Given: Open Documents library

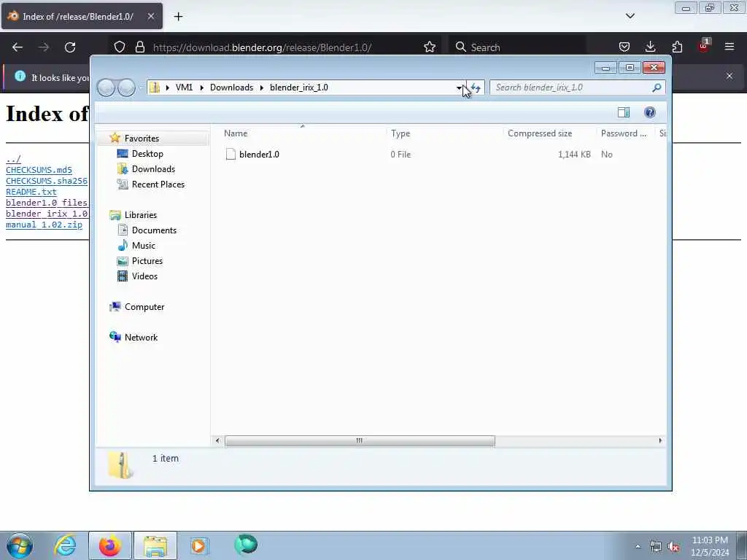Looking at the screenshot, I should [x=154, y=230].
